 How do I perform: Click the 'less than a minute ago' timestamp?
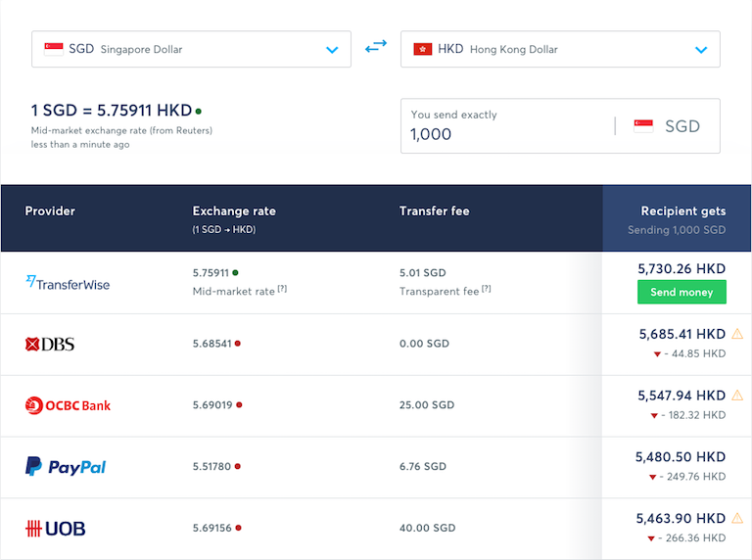pos(80,144)
